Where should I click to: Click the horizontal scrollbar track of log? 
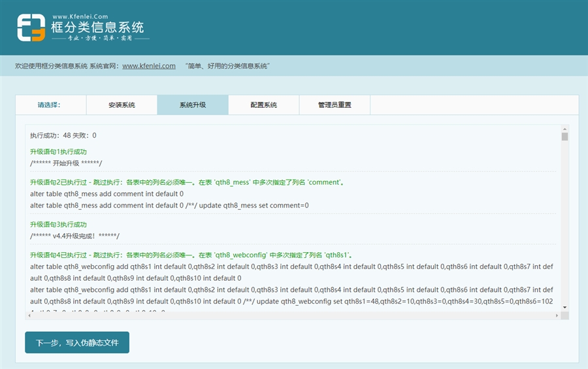pyautogui.click(x=294, y=315)
